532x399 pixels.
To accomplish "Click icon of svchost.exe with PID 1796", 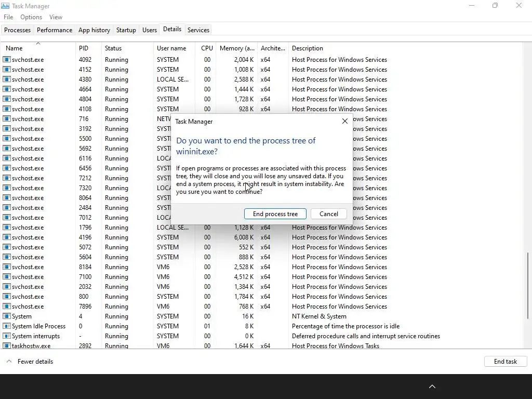I will click(6, 228).
